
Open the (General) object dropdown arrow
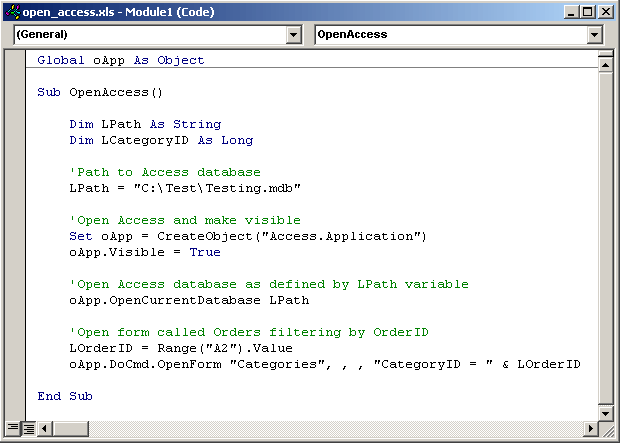pos(293,35)
